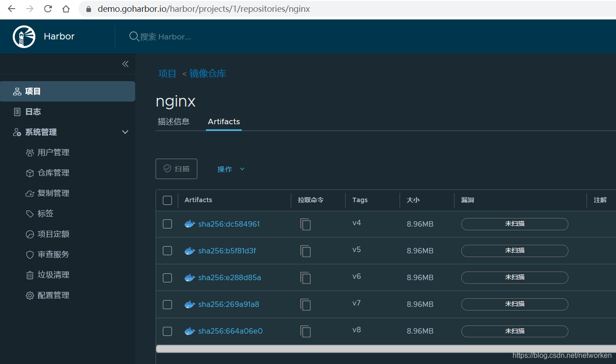
Task: Click the horizontal table scrollbar
Action: coord(386,349)
